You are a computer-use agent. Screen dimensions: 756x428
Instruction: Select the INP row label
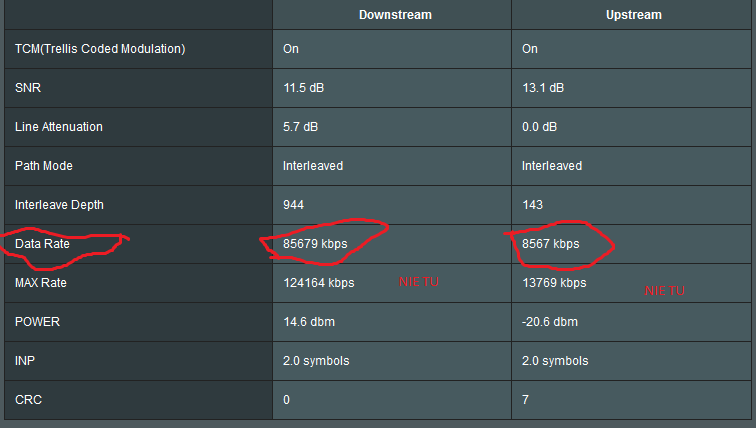click(x=25, y=361)
